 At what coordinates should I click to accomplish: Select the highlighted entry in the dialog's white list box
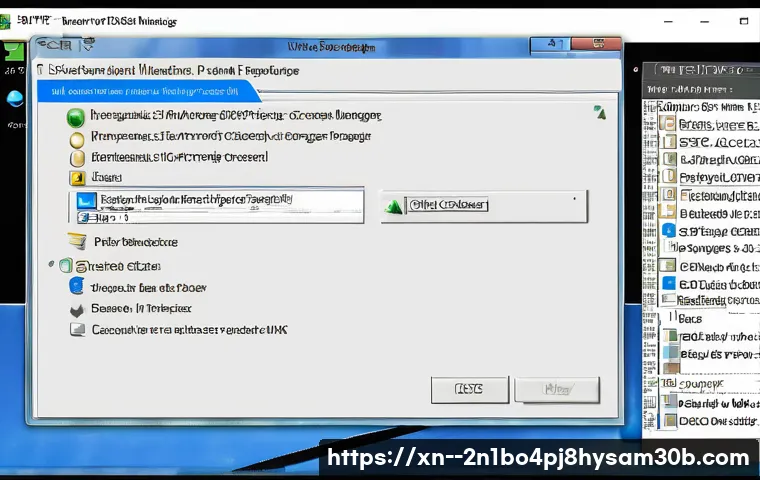(x=220, y=200)
